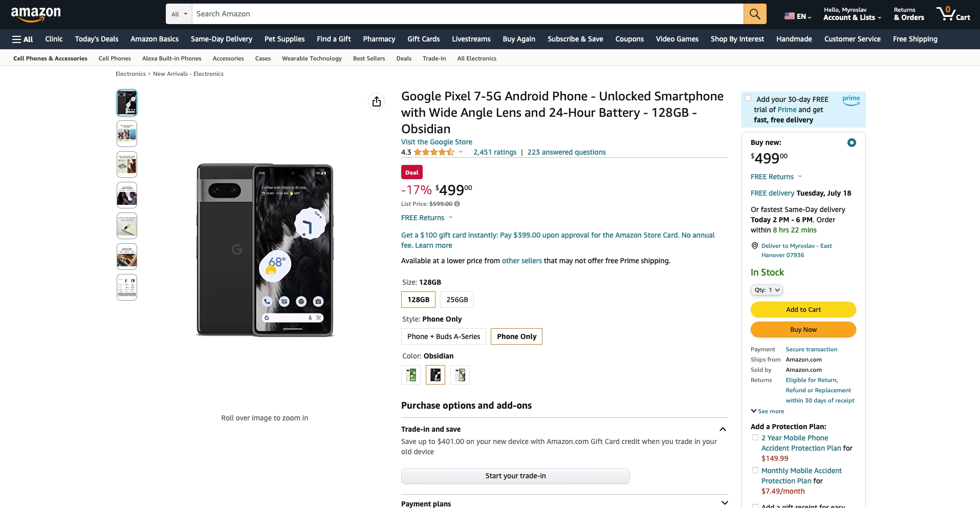Expand the Payment plans section
Image resolution: width=980 pixels, height=508 pixels.
(x=564, y=503)
